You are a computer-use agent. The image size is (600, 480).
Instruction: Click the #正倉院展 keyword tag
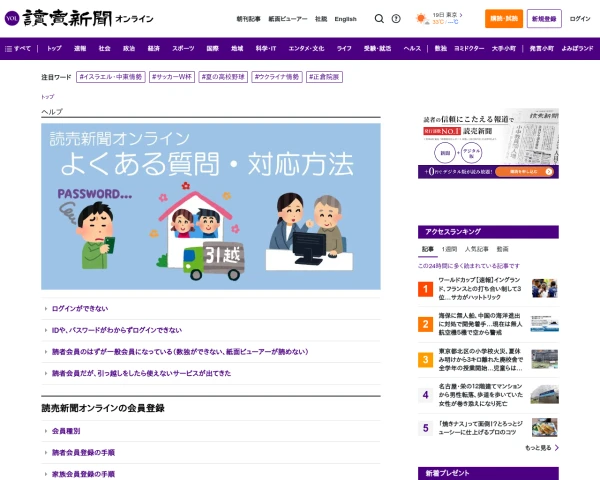[324, 77]
